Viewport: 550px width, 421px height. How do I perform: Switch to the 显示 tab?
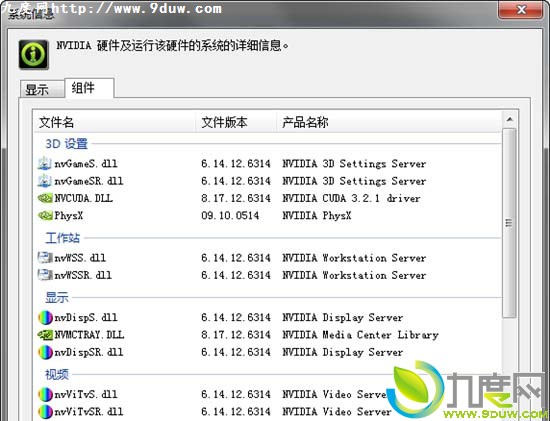(42, 89)
